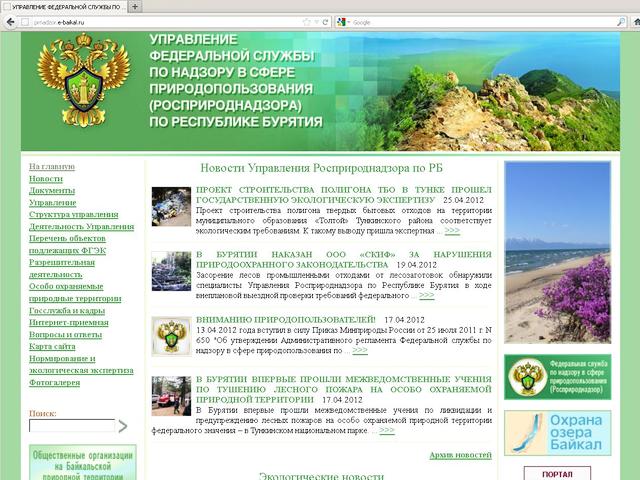Click the Rosprirodnadzor eagle emblem in header
The width and height of the screenshot is (640, 480).
pos(83,80)
